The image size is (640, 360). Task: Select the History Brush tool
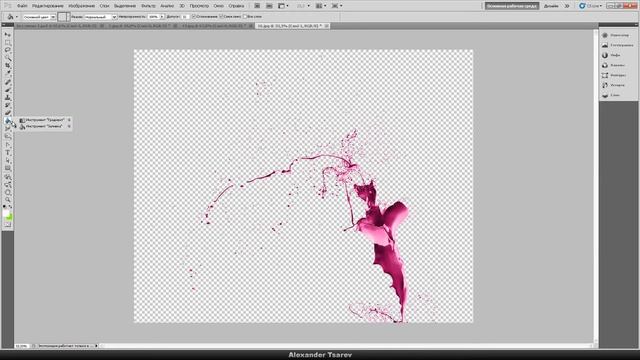coord(7,106)
